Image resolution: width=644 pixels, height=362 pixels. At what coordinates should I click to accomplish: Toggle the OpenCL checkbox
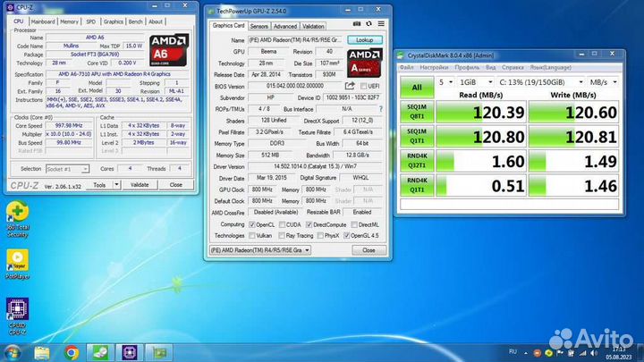[x=252, y=225]
